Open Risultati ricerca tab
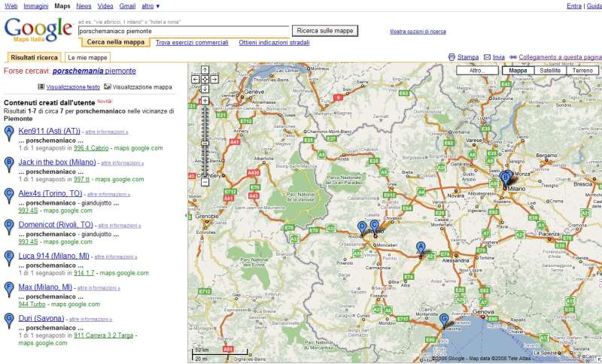 [34, 58]
